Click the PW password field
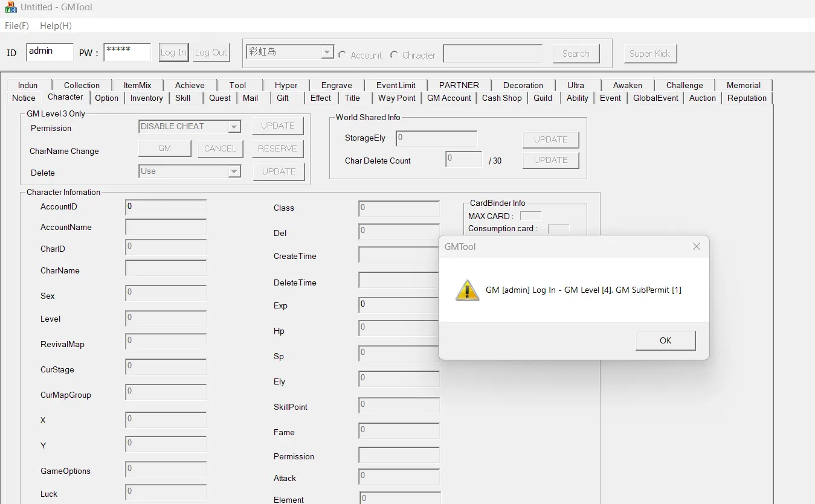The height and width of the screenshot is (504, 815). [x=127, y=52]
